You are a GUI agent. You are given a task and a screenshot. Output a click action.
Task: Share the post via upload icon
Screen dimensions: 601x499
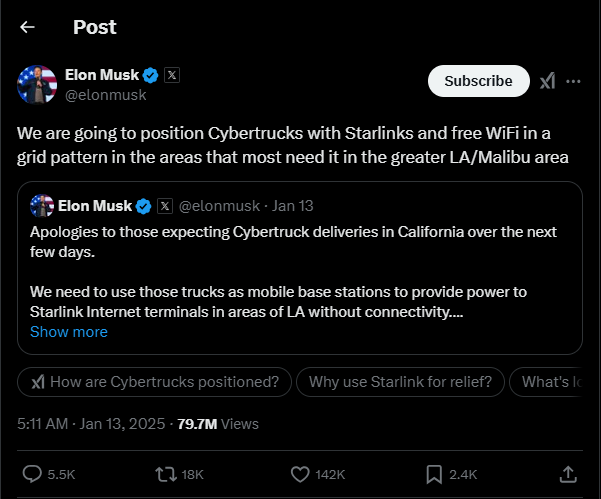point(568,474)
